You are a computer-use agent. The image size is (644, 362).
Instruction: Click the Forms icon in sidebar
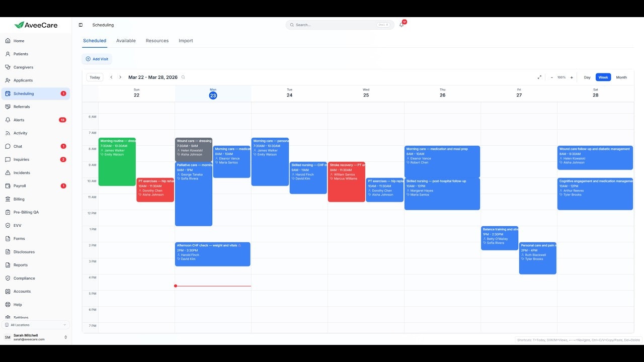click(x=8, y=239)
